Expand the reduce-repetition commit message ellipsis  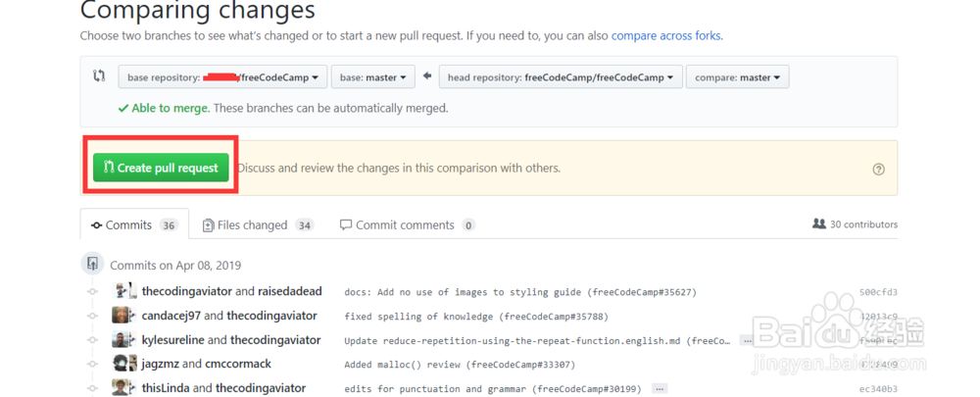[747, 340]
